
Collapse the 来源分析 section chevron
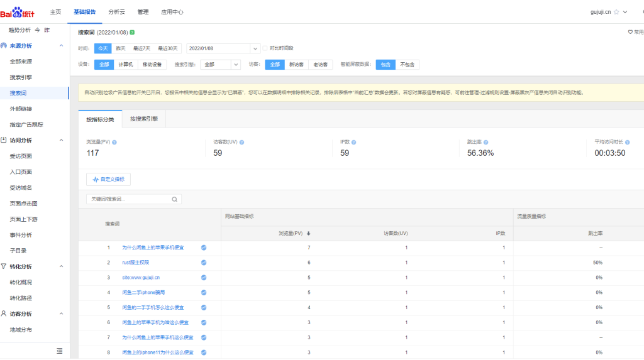click(61, 46)
